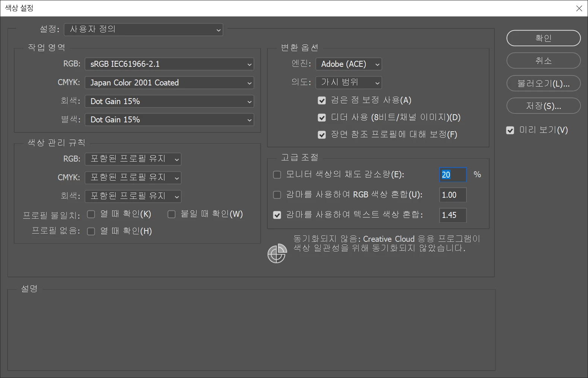Open the 엔진 Adobe (ACE) dropdown
Viewport: 588px width, 378px height.
pos(349,64)
